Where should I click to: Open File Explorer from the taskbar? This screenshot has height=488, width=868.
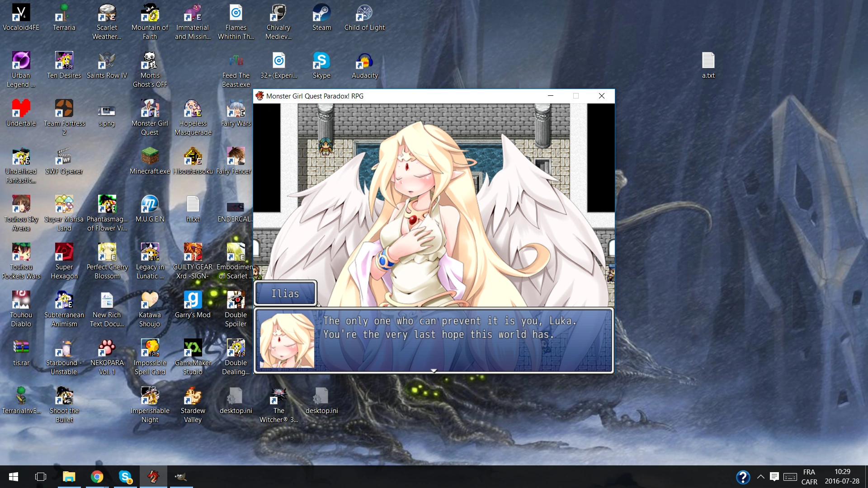tap(69, 477)
